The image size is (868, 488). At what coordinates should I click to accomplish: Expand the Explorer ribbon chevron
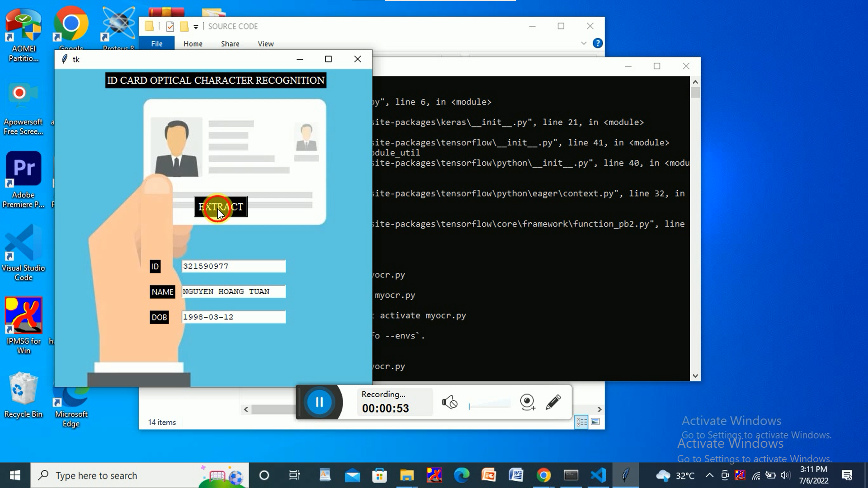coord(584,43)
